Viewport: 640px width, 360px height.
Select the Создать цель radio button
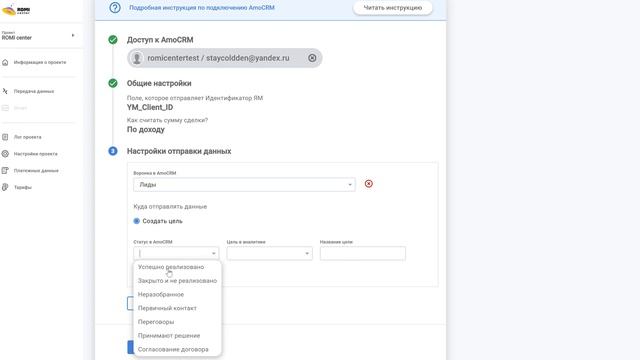136,221
